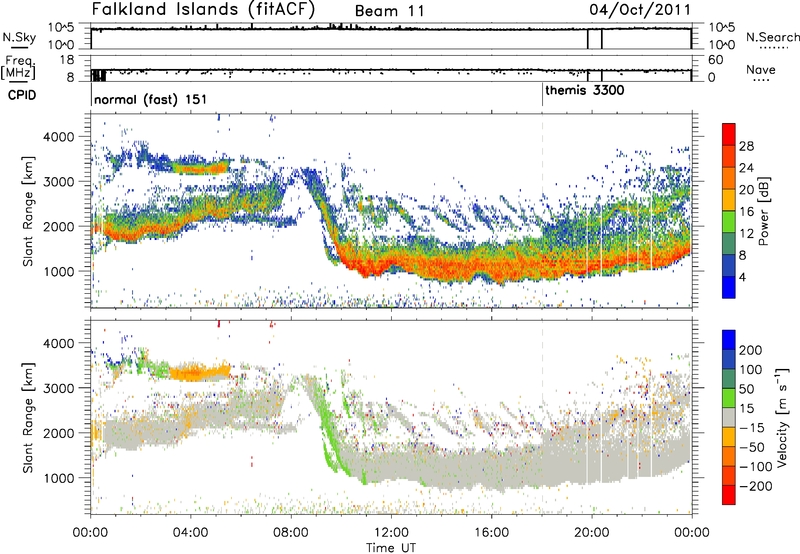Image resolution: width=800 pixels, height=554 pixels.
Task: Click 'Slant Range [km]' label of velocity panel
Action: [x=28, y=417]
